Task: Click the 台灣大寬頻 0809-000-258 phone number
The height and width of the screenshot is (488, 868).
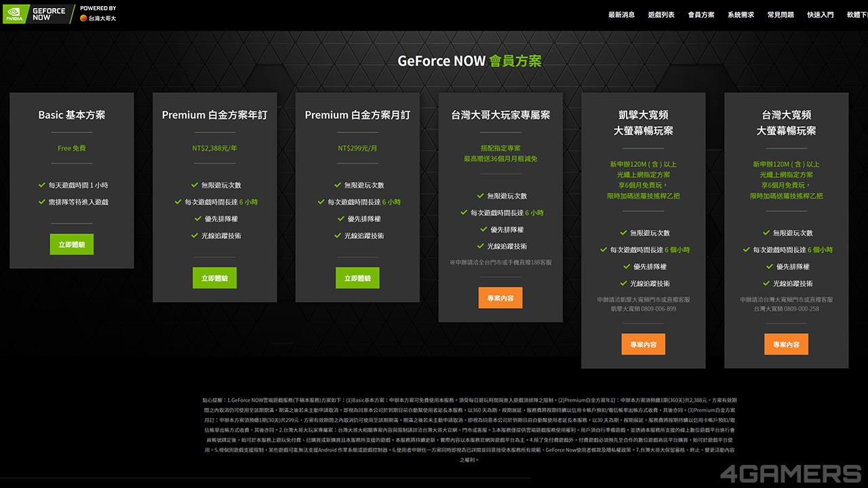Action: click(x=786, y=309)
